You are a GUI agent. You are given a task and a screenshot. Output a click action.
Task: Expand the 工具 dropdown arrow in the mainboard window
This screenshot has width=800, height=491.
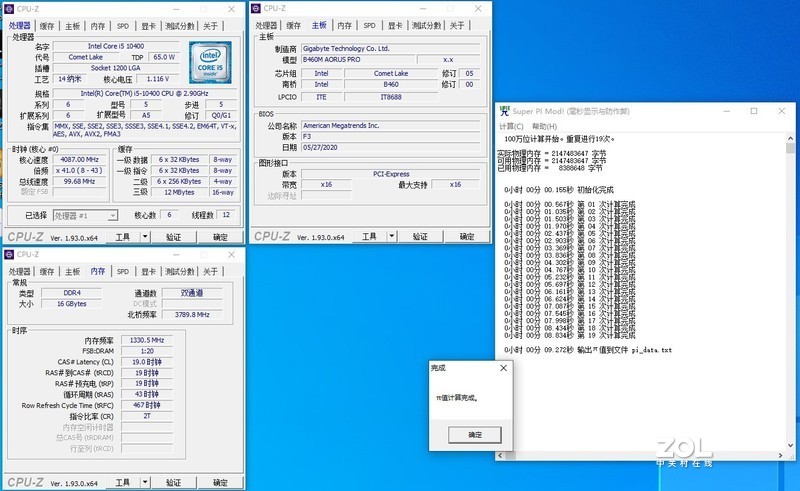pos(392,236)
